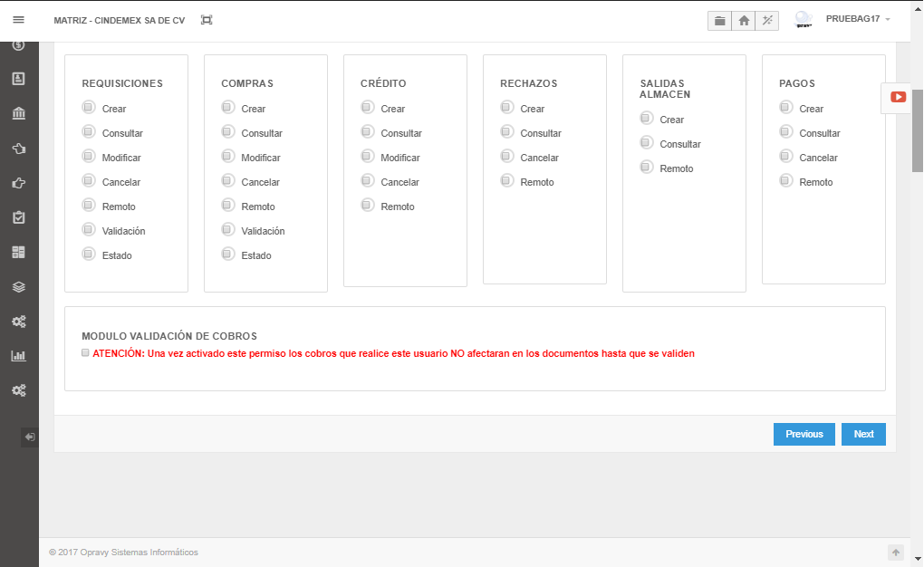This screenshot has width=924, height=567.
Task: Tick Cancelar under PAGOS
Action: [785, 156]
